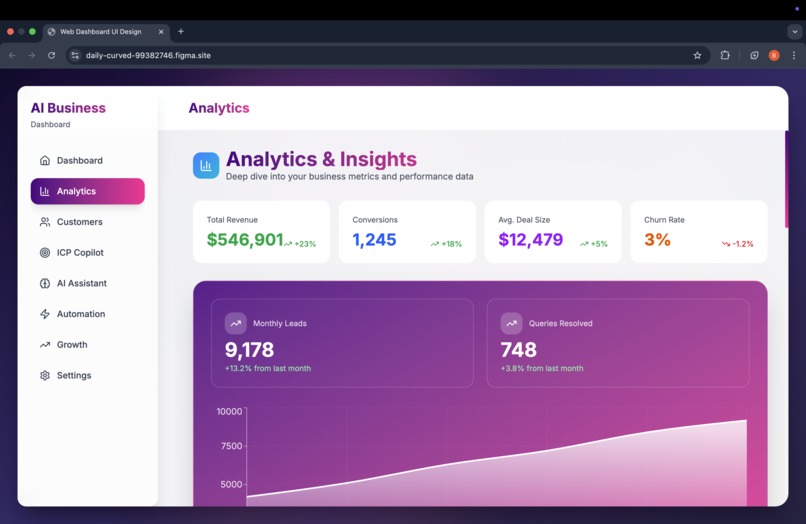Click the Analytics bar chart sidebar icon
Viewport: 806px width, 524px height.
pyautogui.click(x=45, y=191)
